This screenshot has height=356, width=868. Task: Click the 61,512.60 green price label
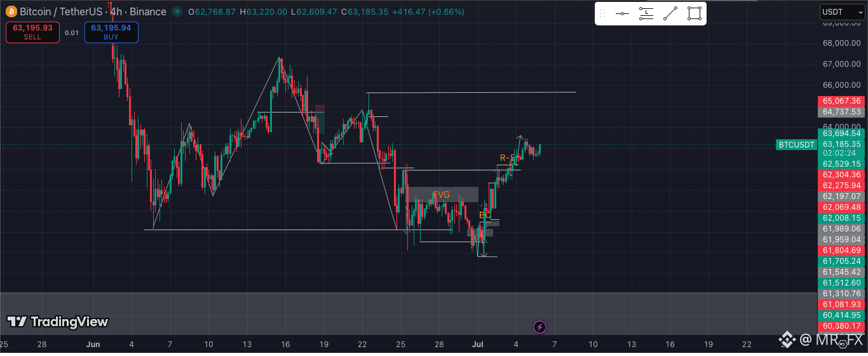[841, 283]
